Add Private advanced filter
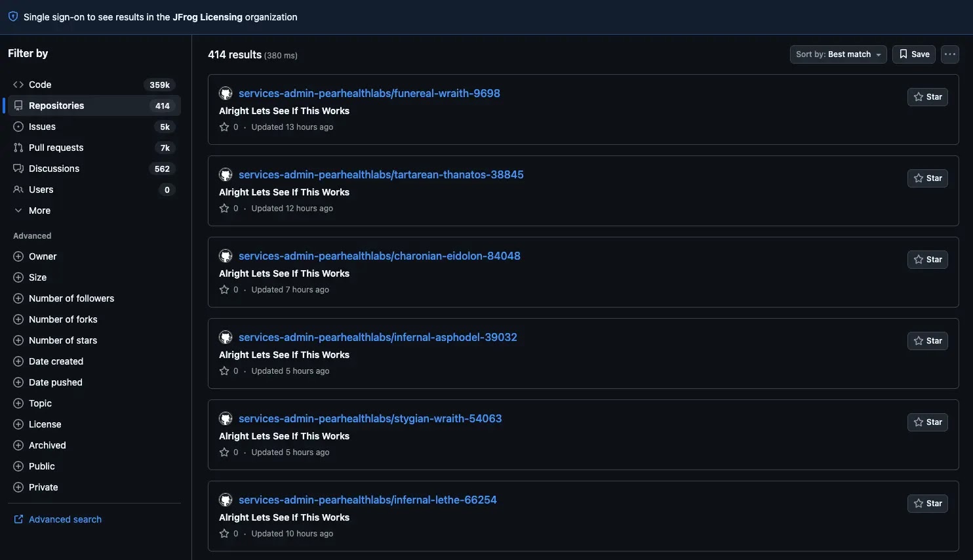Viewport: 973px width, 560px height. (94, 487)
